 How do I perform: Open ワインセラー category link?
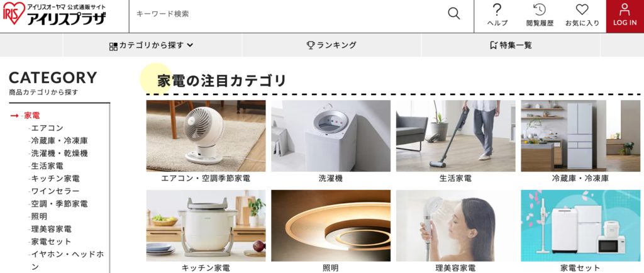point(55,191)
